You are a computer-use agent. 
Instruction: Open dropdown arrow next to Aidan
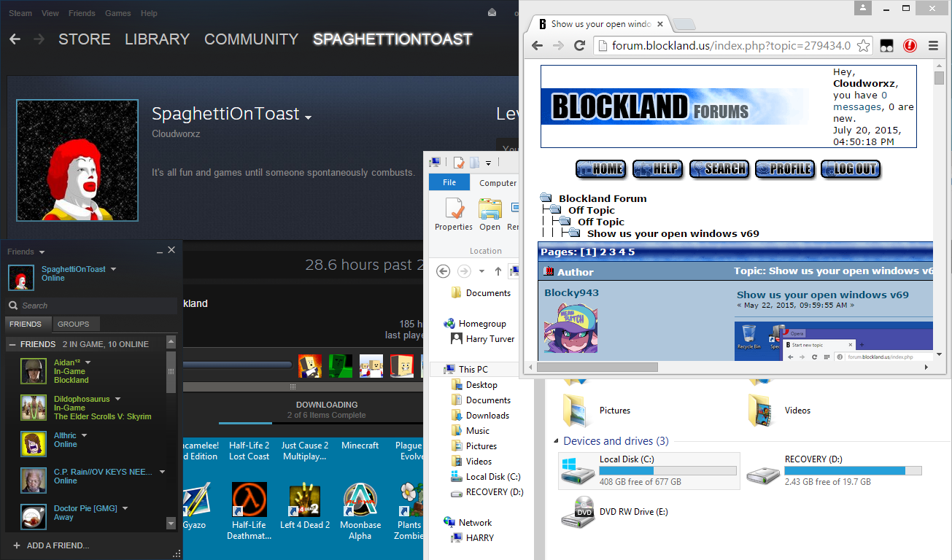click(88, 362)
